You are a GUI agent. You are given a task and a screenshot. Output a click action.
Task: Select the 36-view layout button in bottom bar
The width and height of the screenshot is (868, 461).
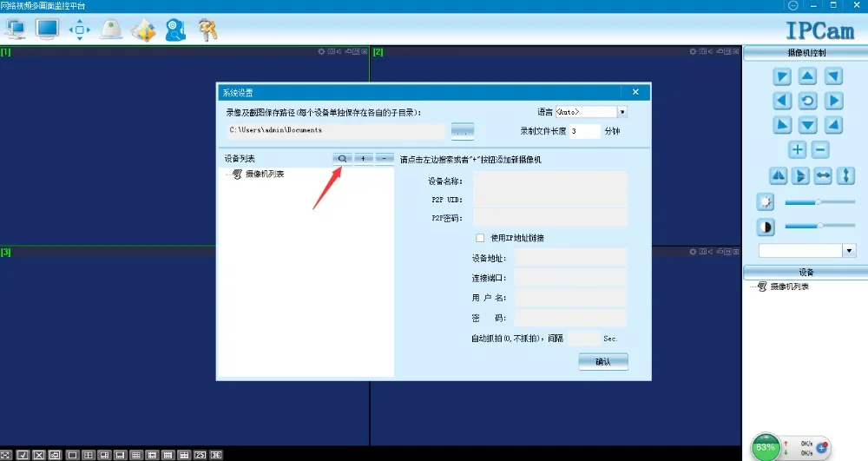coord(216,455)
